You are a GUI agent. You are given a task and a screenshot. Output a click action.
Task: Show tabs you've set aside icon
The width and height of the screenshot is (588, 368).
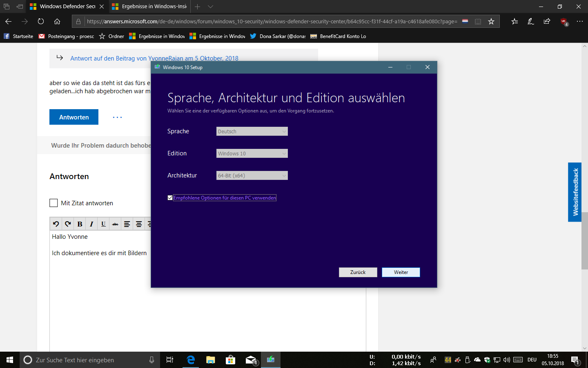tap(7, 7)
